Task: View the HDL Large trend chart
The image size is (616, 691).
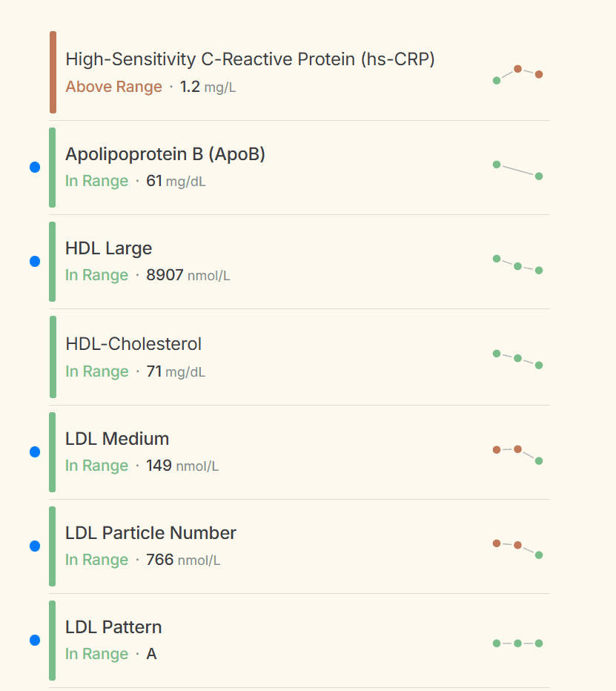Action: 517,264
